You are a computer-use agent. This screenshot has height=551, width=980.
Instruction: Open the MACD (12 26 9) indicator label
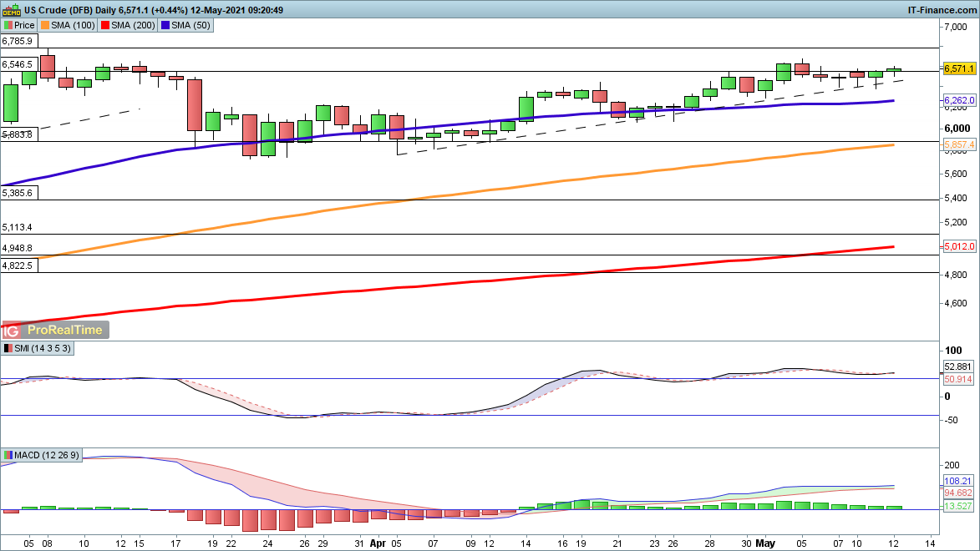coord(47,456)
